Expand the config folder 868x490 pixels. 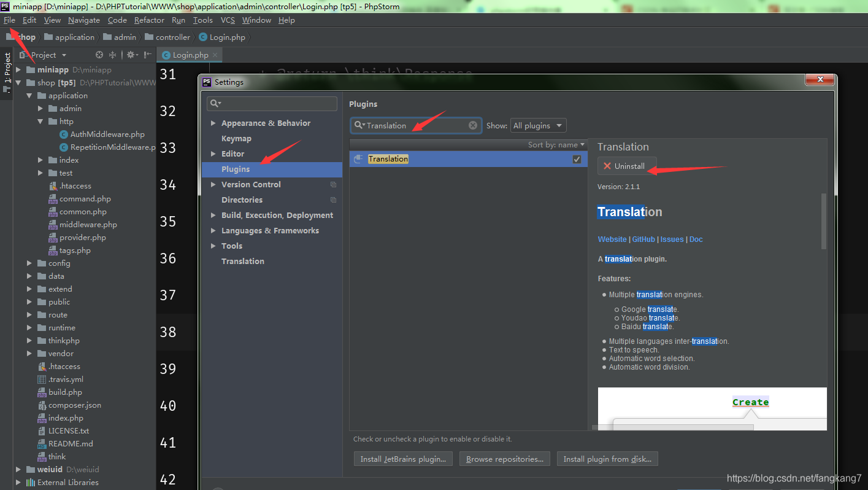pos(29,263)
